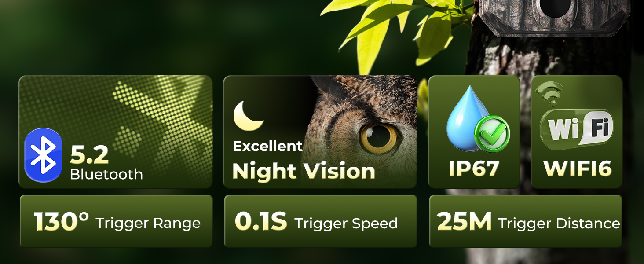Viewport: 644px width, 264px height.
Task: Select the IP67 waterproof card
Action: (474, 132)
